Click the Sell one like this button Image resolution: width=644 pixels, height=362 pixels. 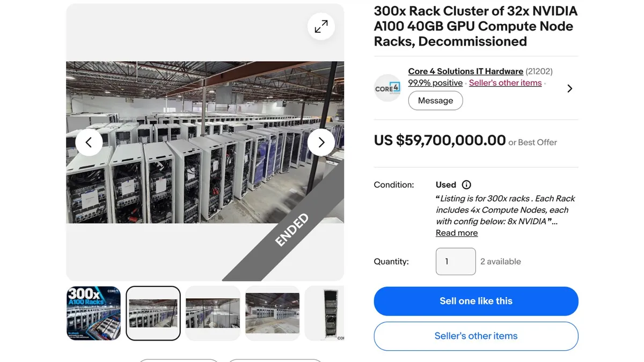[476, 301]
